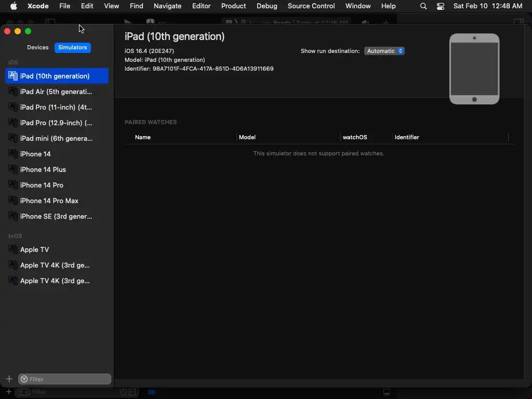Select iPad (10th generation) simulator row
The height and width of the screenshot is (399, 532).
point(57,76)
